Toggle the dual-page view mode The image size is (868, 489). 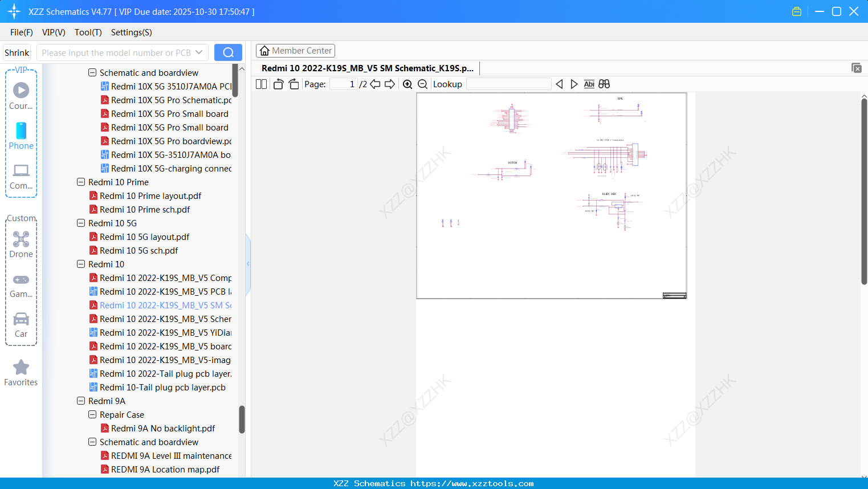[261, 84]
